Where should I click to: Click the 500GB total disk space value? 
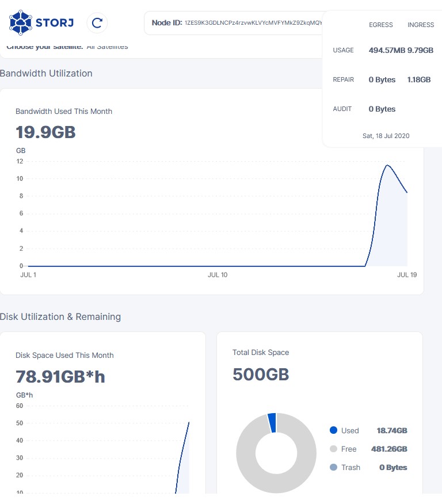click(261, 374)
